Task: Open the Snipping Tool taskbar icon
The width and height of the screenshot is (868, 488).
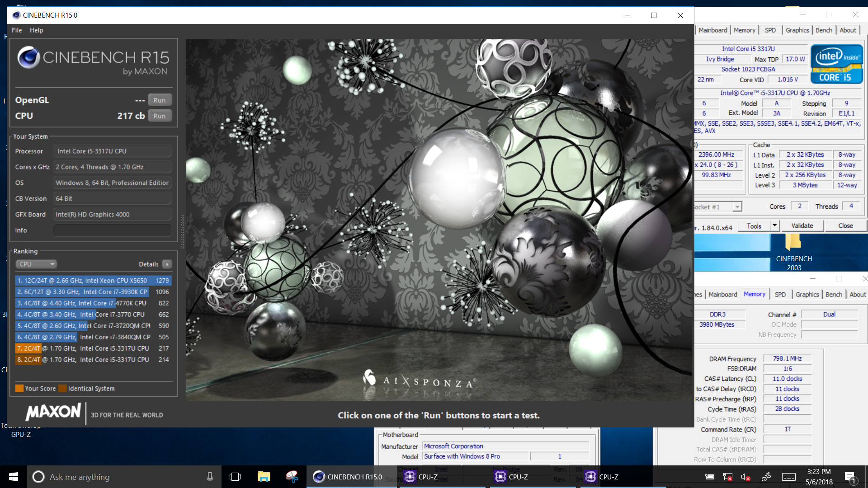Action: click(292, 477)
